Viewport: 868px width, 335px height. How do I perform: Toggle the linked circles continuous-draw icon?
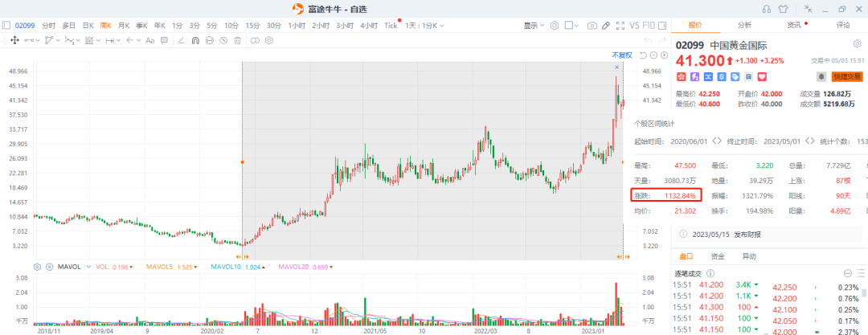255,40
